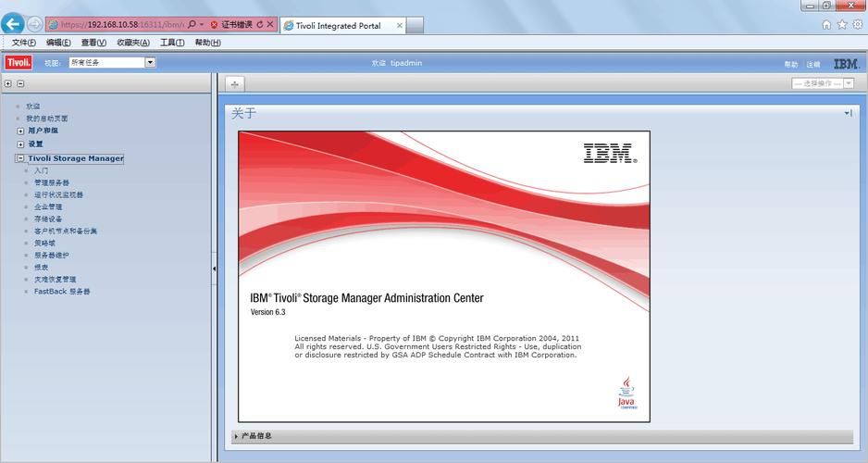Click the browser forward arrow button

tap(34, 24)
